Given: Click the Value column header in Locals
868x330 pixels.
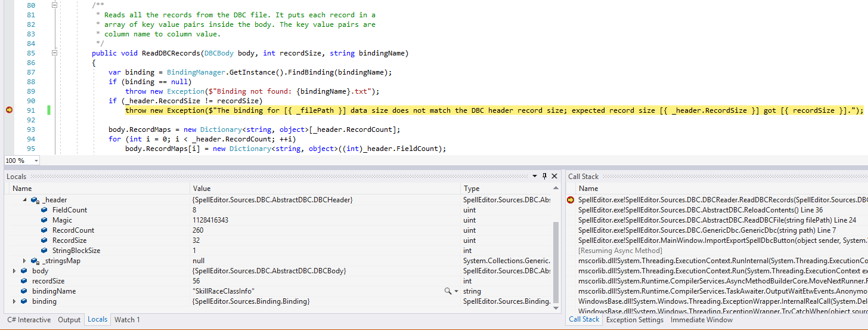Looking at the screenshot, I should [325, 189].
